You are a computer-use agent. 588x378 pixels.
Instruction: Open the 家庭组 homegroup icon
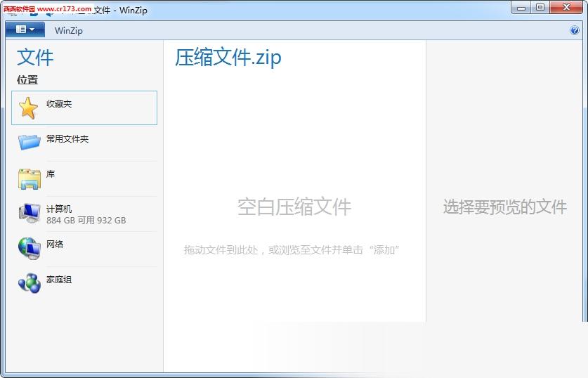pos(30,283)
